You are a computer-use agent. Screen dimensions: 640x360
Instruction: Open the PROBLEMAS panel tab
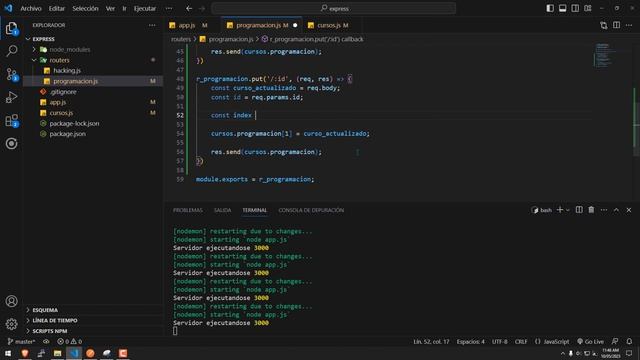[x=188, y=210]
